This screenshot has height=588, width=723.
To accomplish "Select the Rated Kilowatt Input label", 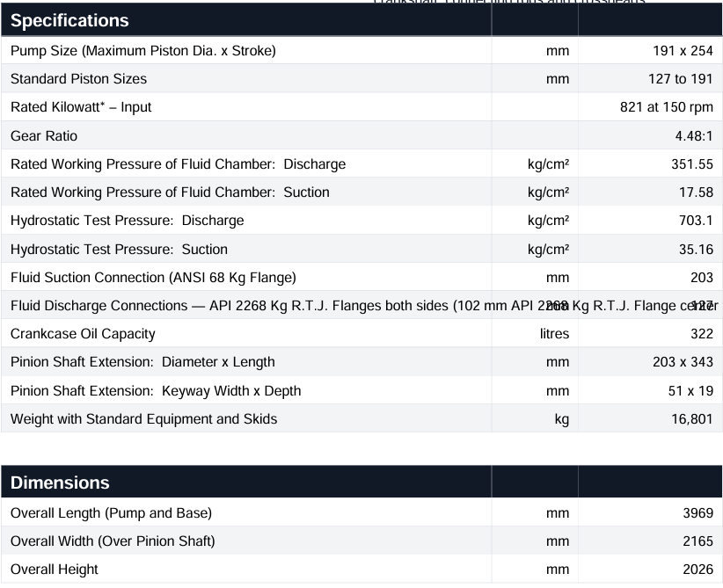I will click(81, 107).
